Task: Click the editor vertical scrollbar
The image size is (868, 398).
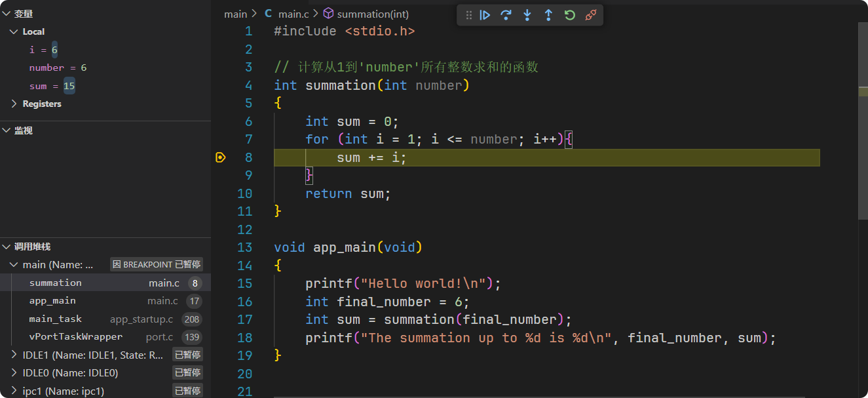Action: point(863,131)
